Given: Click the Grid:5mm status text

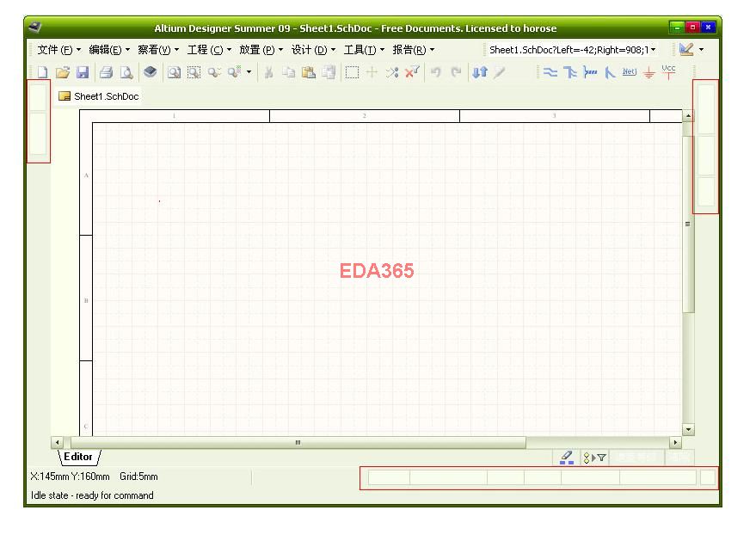Looking at the screenshot, I should click(x=138, y=476).
